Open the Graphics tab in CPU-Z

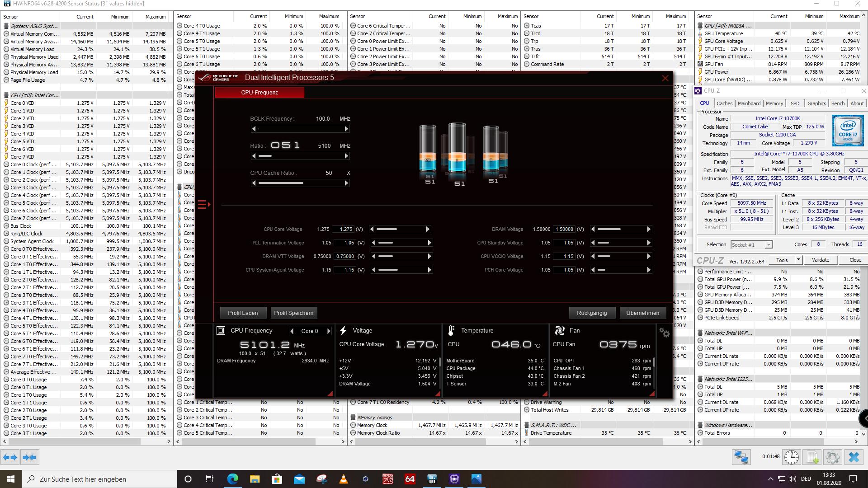coord(817,103)
